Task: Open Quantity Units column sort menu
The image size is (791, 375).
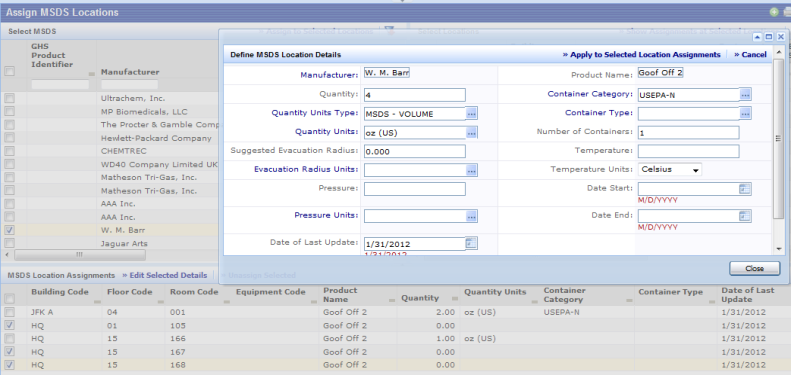Action: pyautogui.click(x=534, y=301)
